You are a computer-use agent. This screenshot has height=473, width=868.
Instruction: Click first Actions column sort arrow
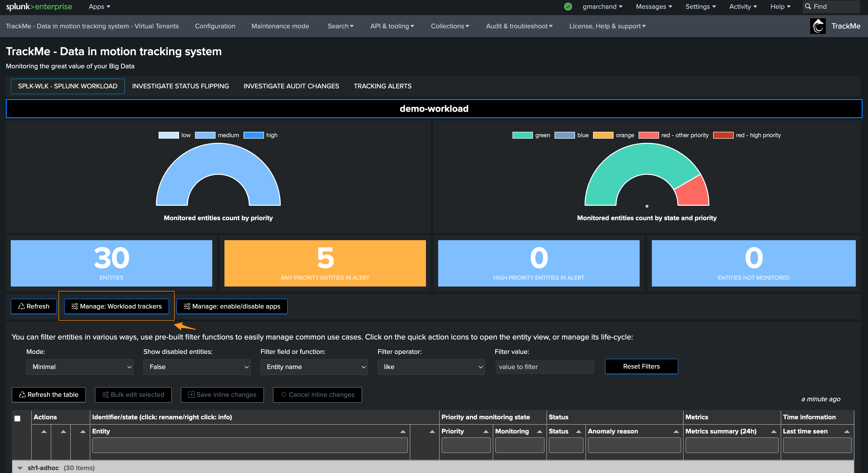44,431
